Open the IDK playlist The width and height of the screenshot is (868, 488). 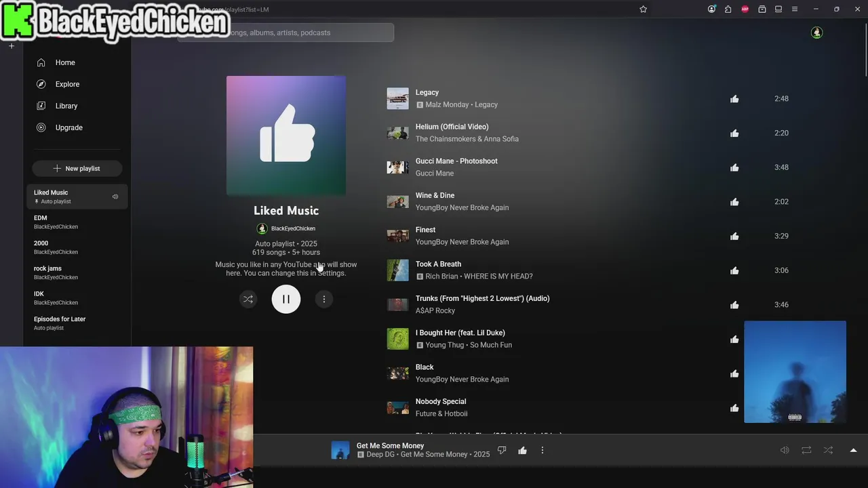pos(77,298)
